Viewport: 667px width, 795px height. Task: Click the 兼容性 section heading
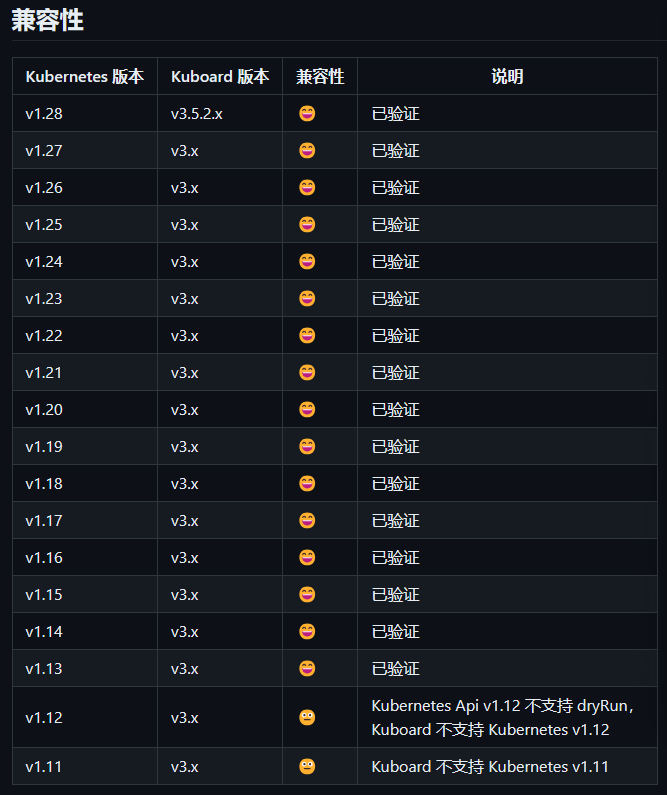click(x=47, y=21)
